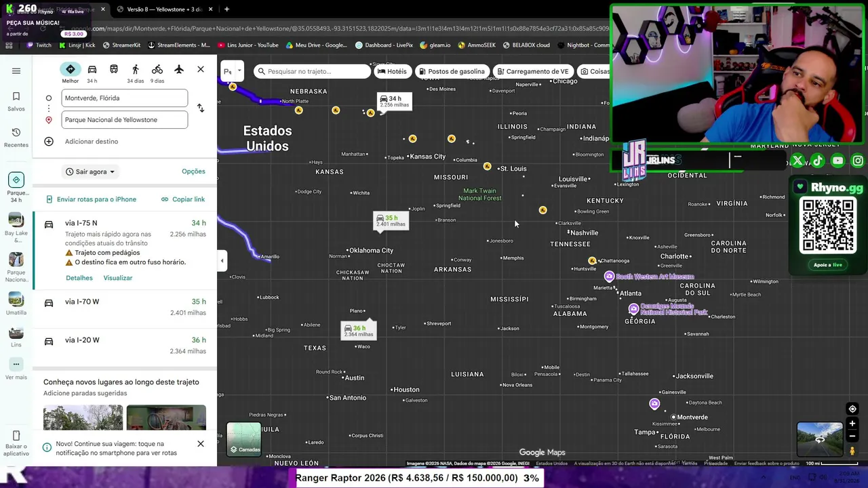Image resolution: width=868 pixels, height=488 pixels.
Task: Open the Ver mais sidebar item
Action: coord(16,369)
